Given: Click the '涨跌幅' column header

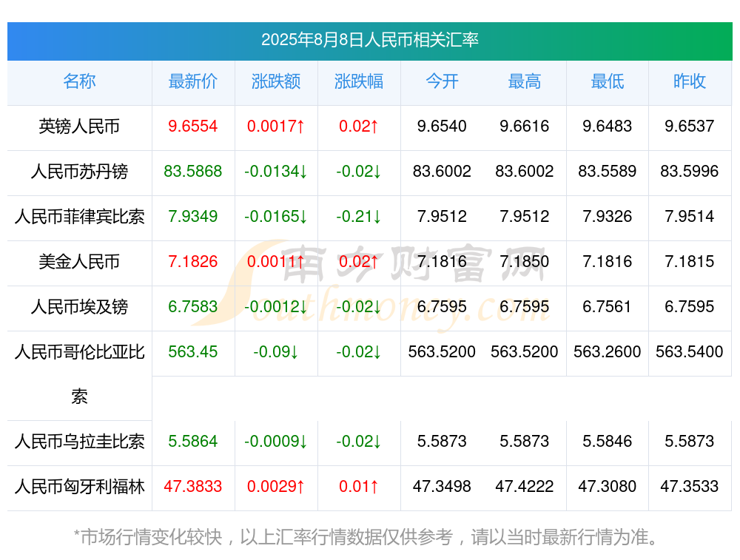Looking at the screenshot, I should (359, 81).
